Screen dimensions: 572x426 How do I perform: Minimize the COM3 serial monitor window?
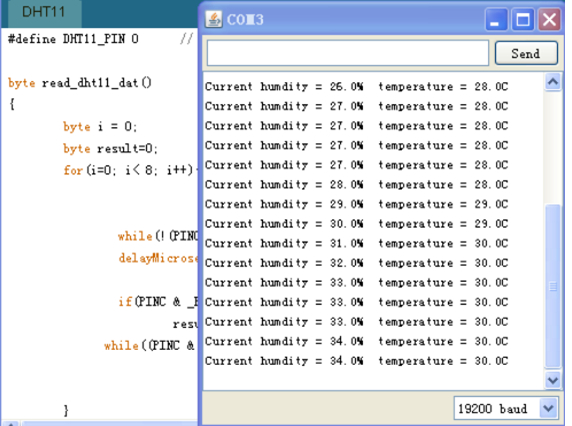(496, 19)
